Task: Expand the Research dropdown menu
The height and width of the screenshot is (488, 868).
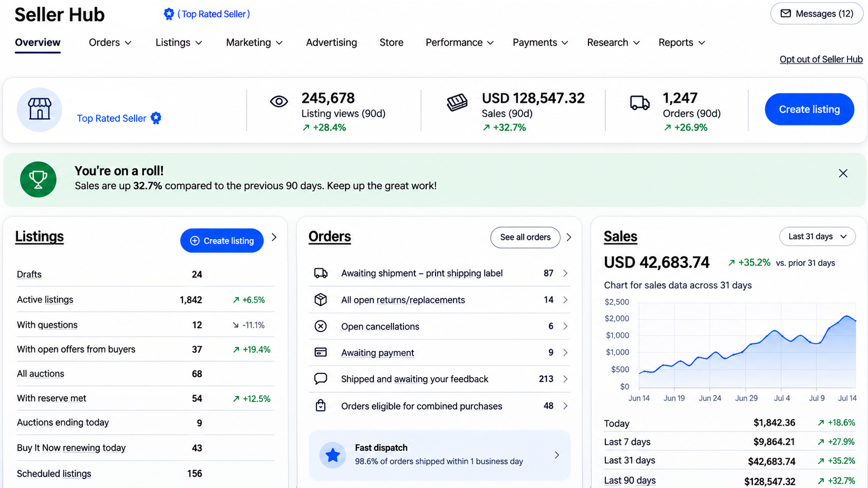Action: coord(613,43)
